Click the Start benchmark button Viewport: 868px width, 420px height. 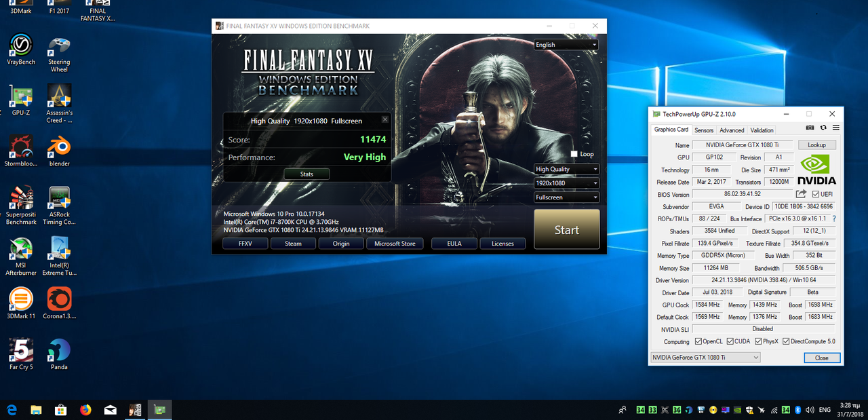(567, 229)
